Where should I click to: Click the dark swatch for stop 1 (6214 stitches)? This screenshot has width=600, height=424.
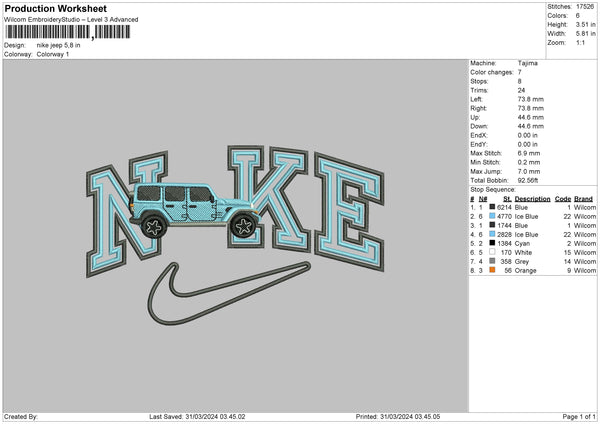492,207
